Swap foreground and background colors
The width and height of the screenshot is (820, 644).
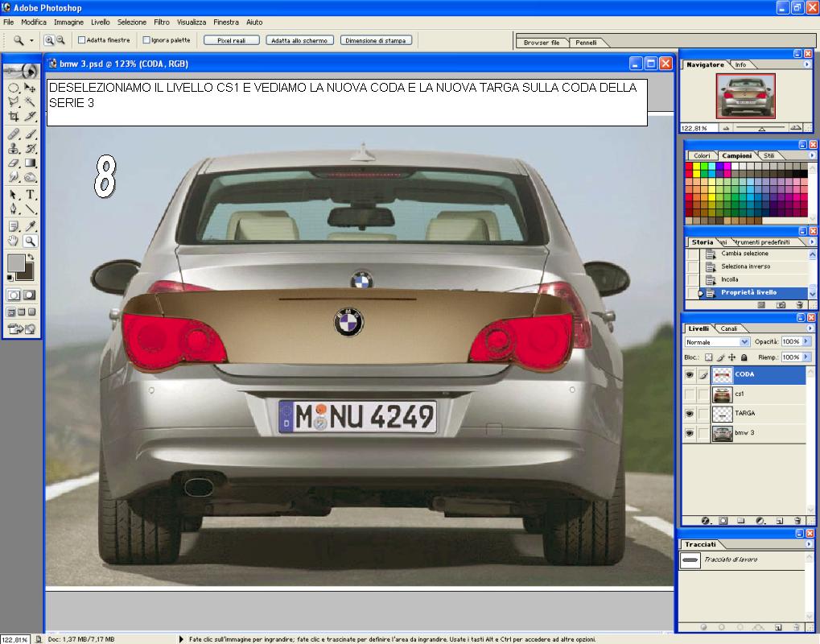point(31,257)
